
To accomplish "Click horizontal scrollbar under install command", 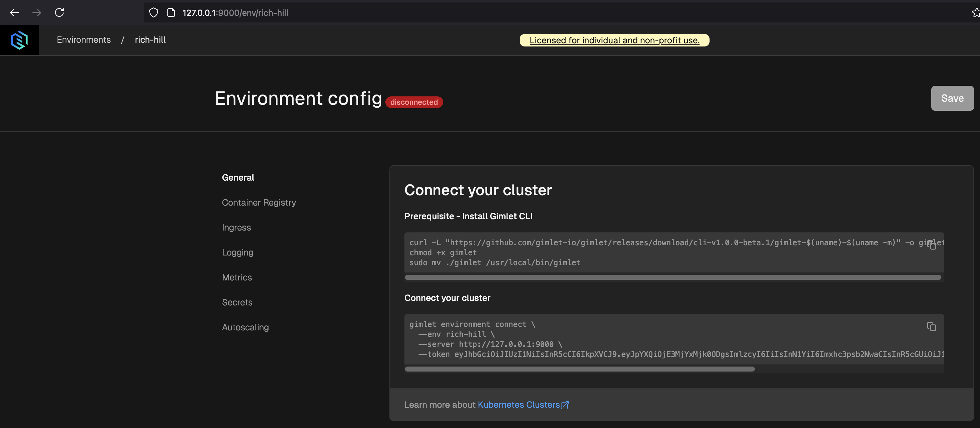I will tap(673, 277).
